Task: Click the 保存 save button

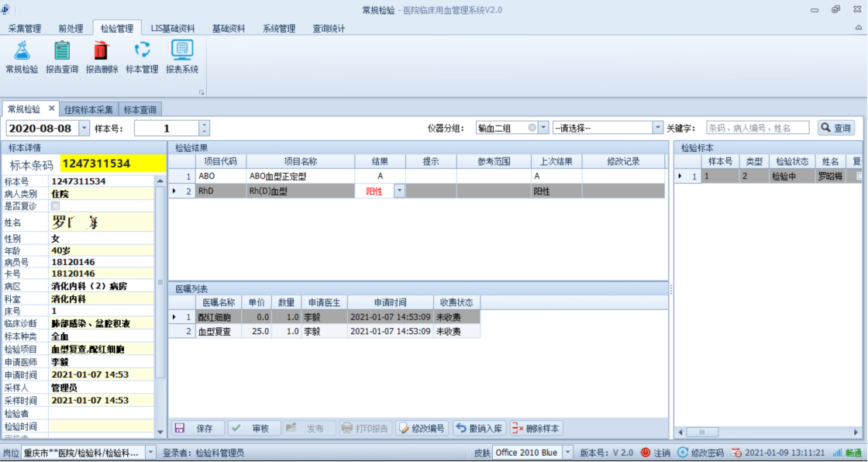Action: 198,429
